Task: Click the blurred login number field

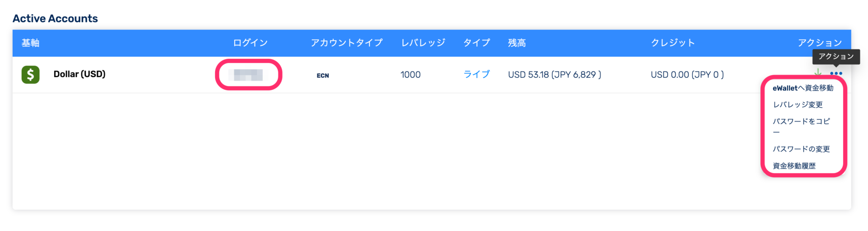Action: (x=248, y=75)
